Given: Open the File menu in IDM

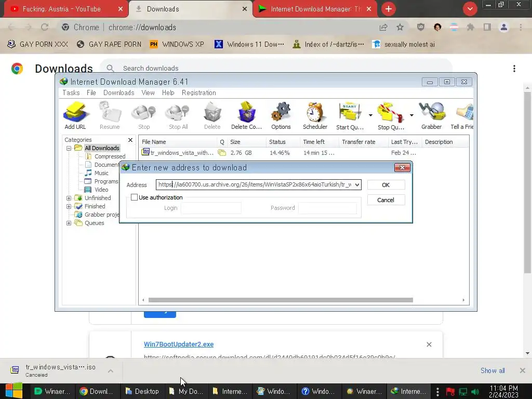Looking at the screenshot, I should [91, 92].
